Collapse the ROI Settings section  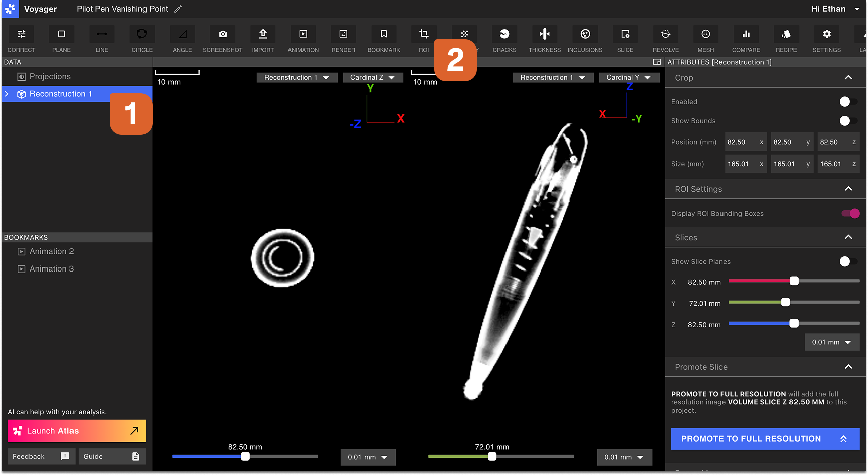(848, 189)
